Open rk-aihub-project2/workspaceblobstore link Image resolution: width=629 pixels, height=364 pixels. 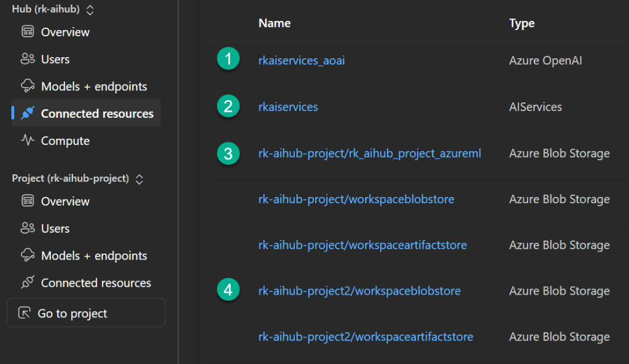coord(359,291)
